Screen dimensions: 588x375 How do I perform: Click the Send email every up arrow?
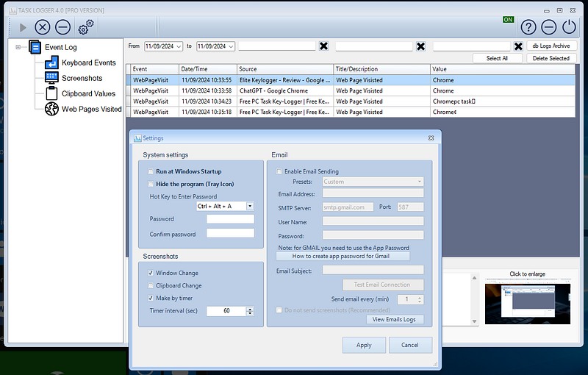420,297
